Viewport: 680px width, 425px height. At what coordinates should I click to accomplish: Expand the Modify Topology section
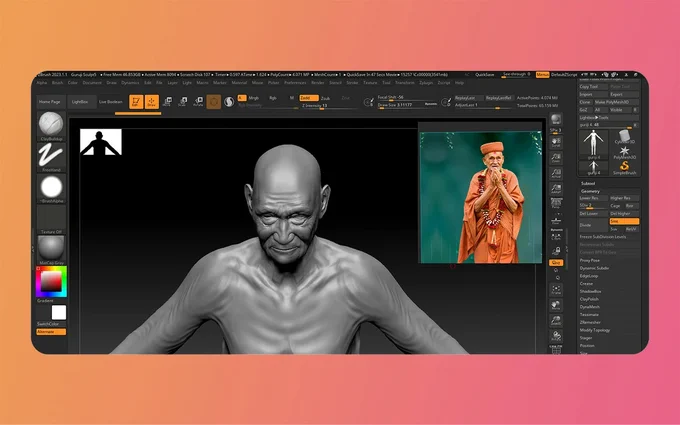(x=595, y=330)
